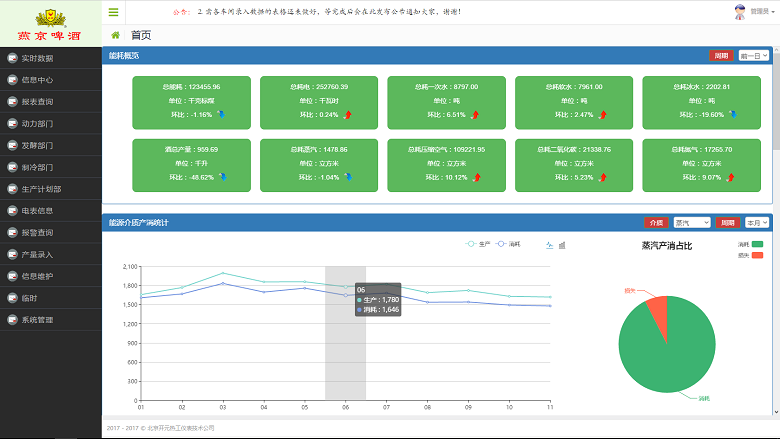Click the 蒸汽产消占比 pie chart title
This screenshot has height=439, width=780.
667,246
